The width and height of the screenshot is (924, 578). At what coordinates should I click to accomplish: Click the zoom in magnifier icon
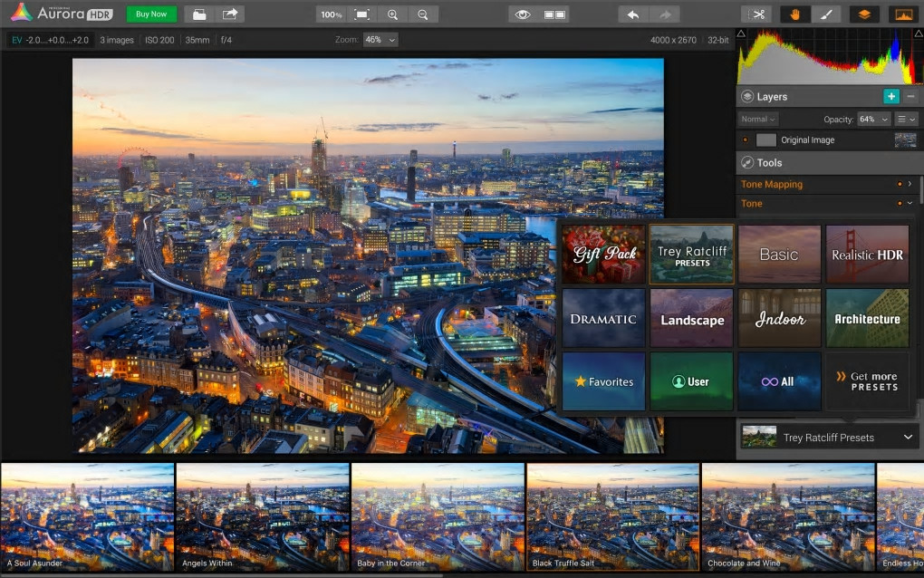click(392, 14)
